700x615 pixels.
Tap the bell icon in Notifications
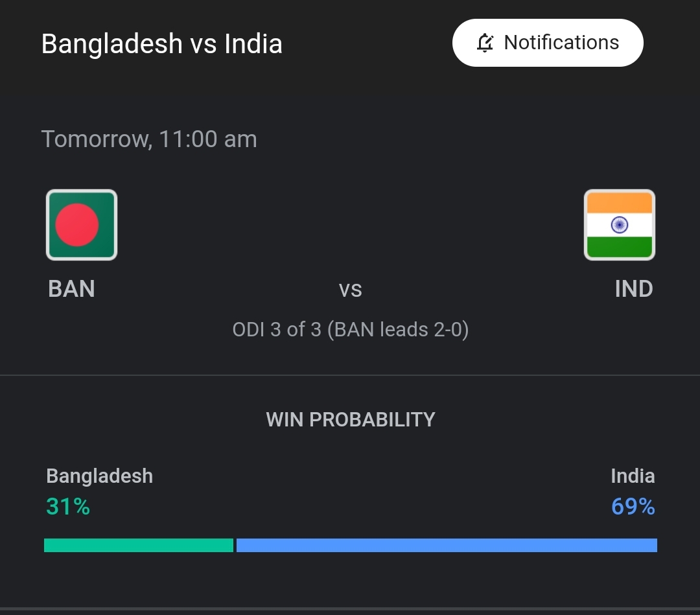coord(485,43)
